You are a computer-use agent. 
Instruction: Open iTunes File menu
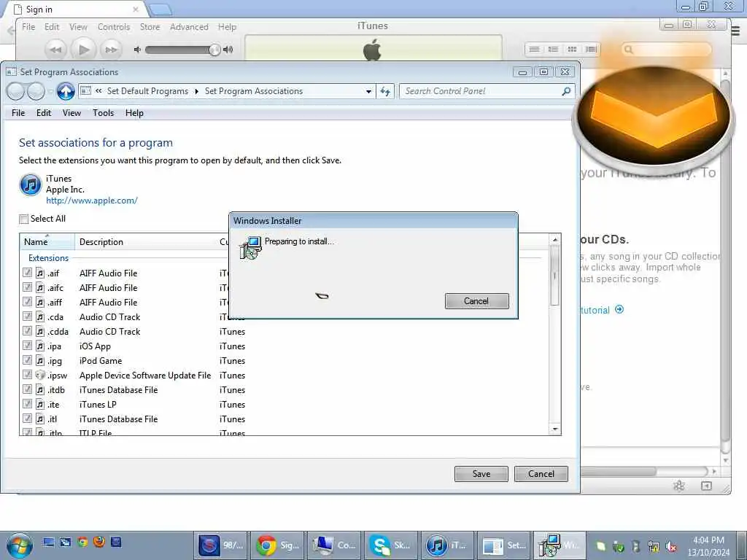click(x=28, y=27)
